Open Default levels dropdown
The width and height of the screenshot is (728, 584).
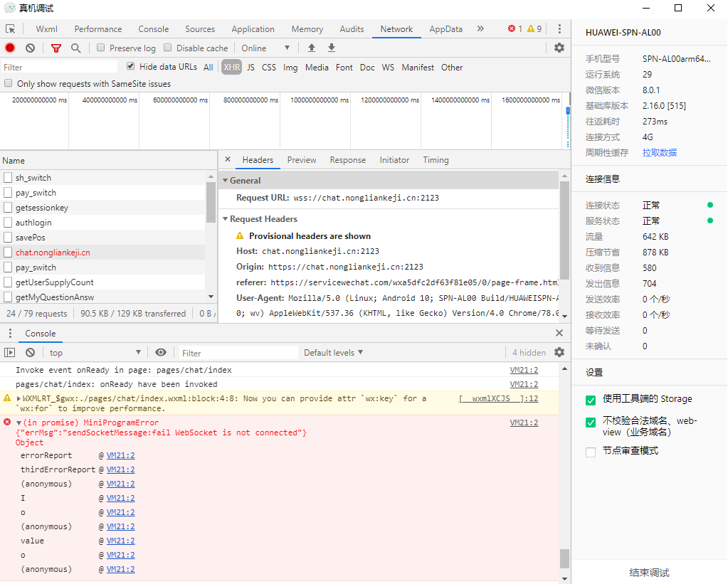(x=333, y=353)
